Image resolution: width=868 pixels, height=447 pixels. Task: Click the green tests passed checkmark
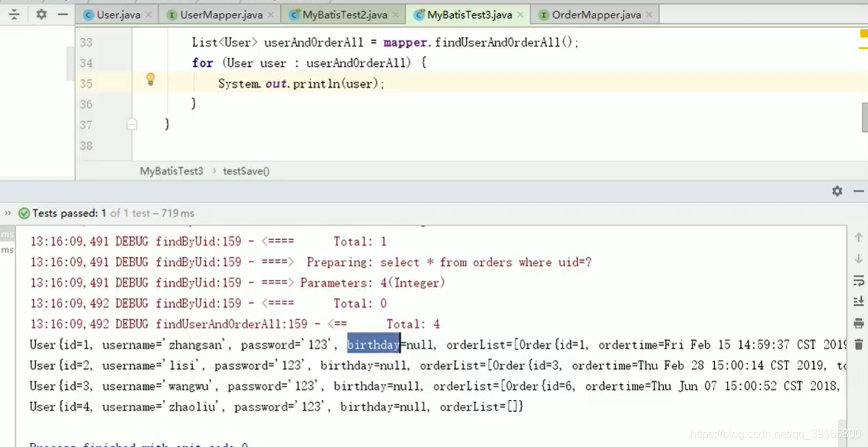[x=24, y=213]
